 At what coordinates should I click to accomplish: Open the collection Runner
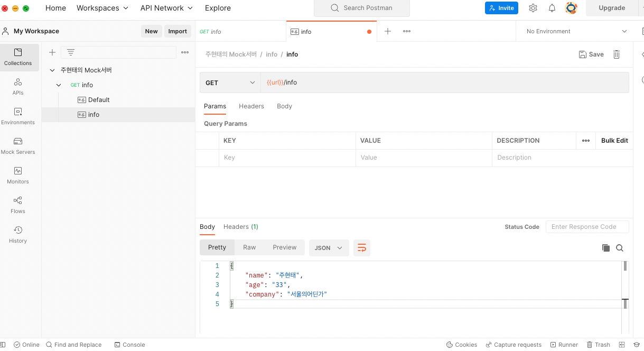[x=564, y=345]
